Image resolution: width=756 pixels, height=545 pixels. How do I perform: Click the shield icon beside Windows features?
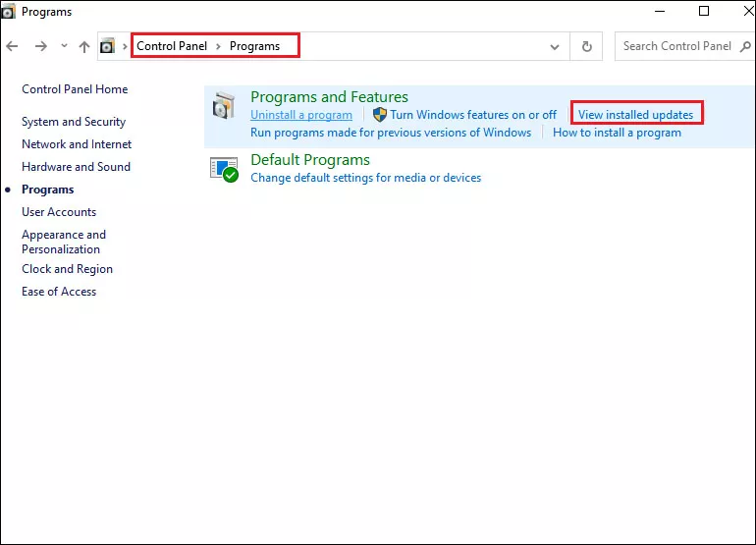380,115
